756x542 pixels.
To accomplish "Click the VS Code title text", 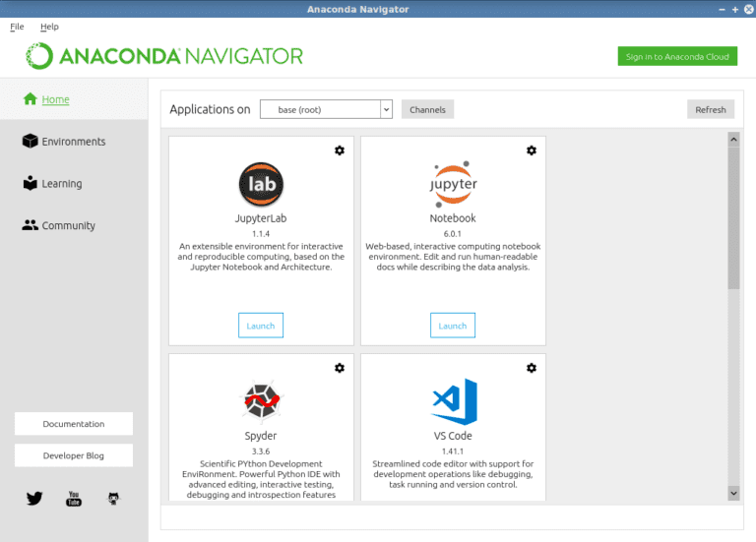I will click(453, 436).
